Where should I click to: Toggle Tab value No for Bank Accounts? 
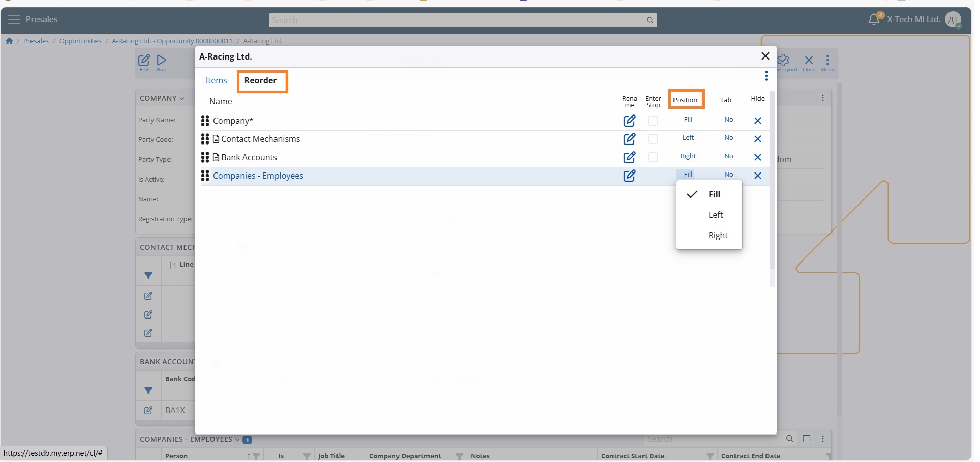[x=729, y=156]
